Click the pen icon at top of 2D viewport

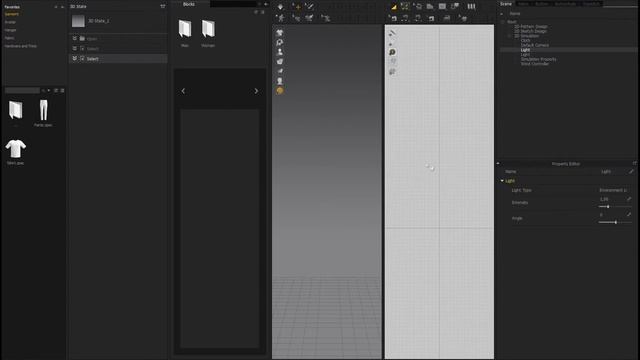392,33
